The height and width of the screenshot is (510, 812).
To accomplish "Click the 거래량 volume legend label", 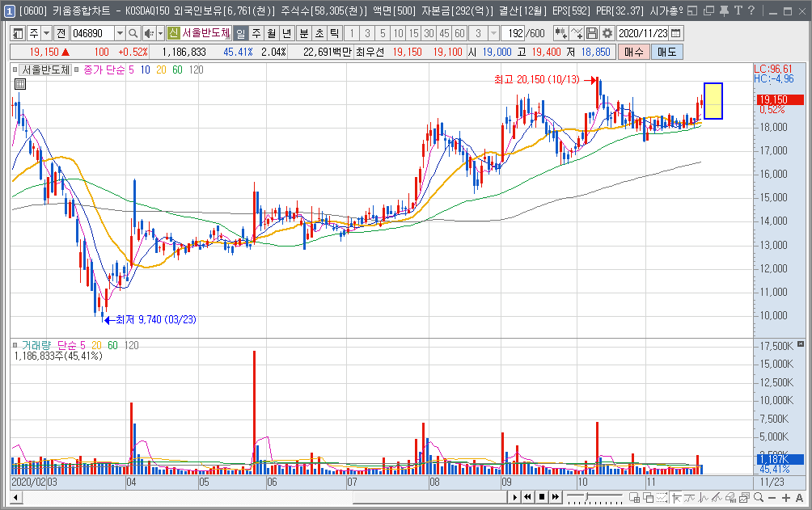I will click(36, 345).
